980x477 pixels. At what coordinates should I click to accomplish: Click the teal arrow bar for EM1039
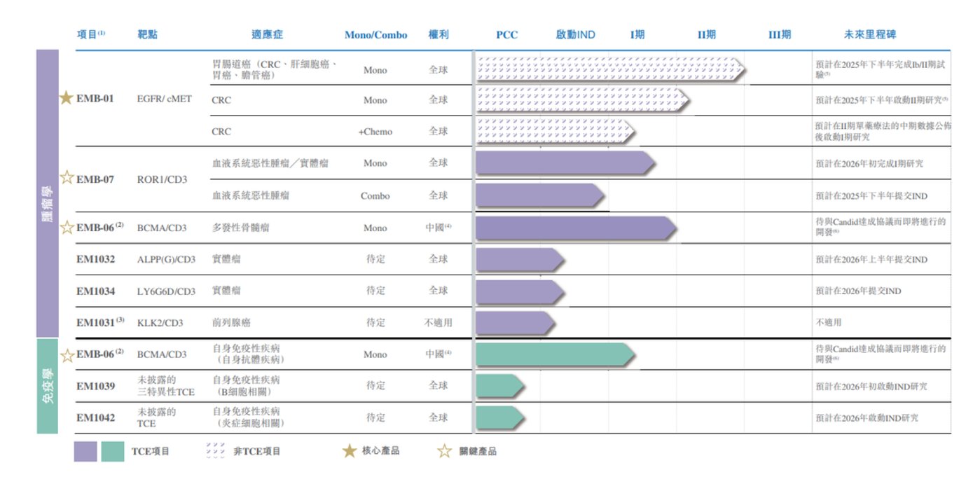[499, 386]
